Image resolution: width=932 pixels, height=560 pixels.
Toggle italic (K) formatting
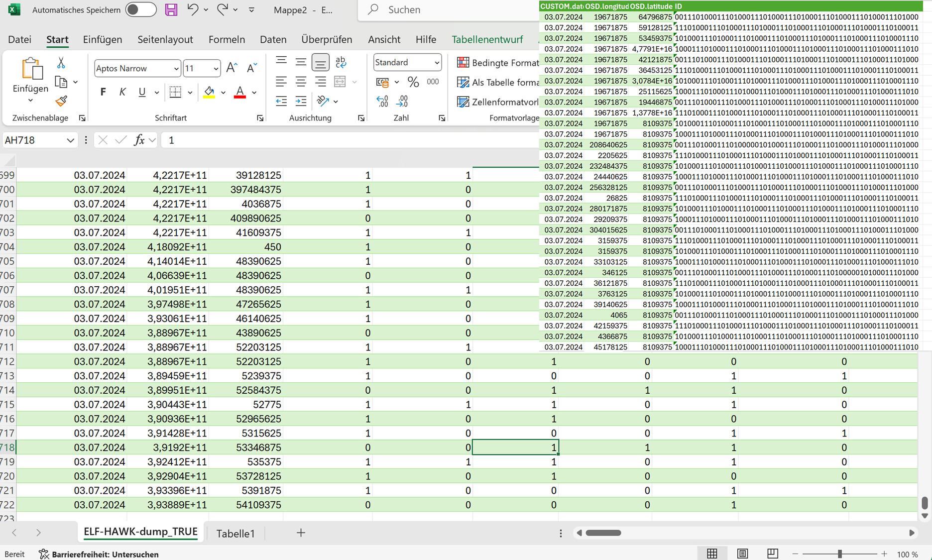[x=122, y=92]
